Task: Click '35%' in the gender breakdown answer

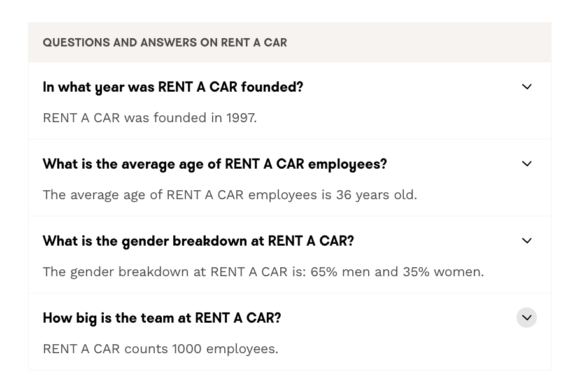Action: [416, 272]
